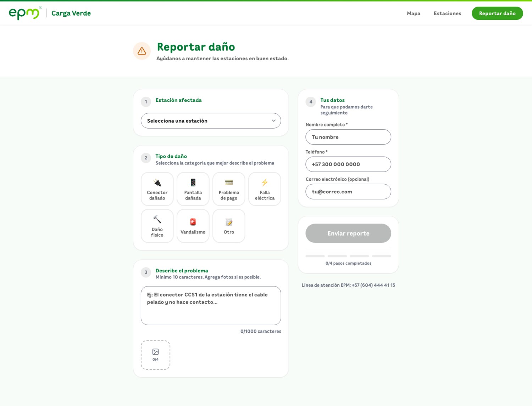The width and height of the screenshot is (532, 406).
Task: Click the Estación afectada section heading
Action: pos(178,100)
